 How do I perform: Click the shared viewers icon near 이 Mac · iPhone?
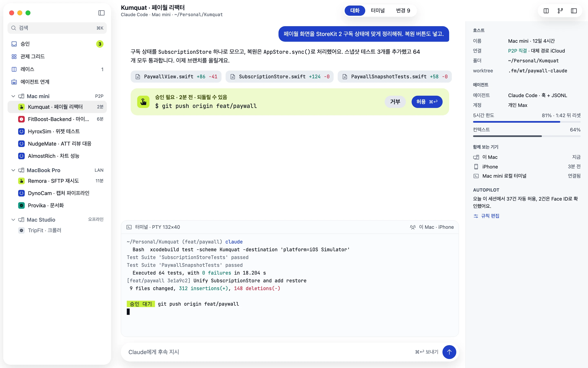[x=413, y=227]
